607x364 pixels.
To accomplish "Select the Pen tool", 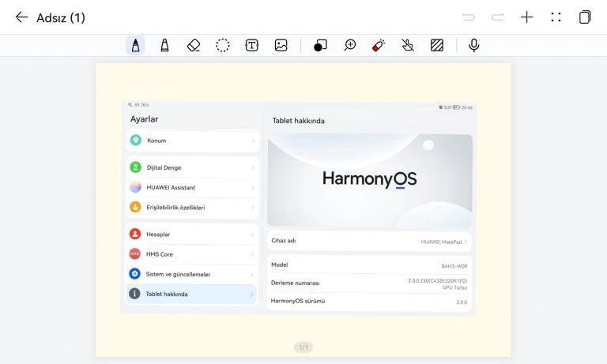I will click(135, 45).
